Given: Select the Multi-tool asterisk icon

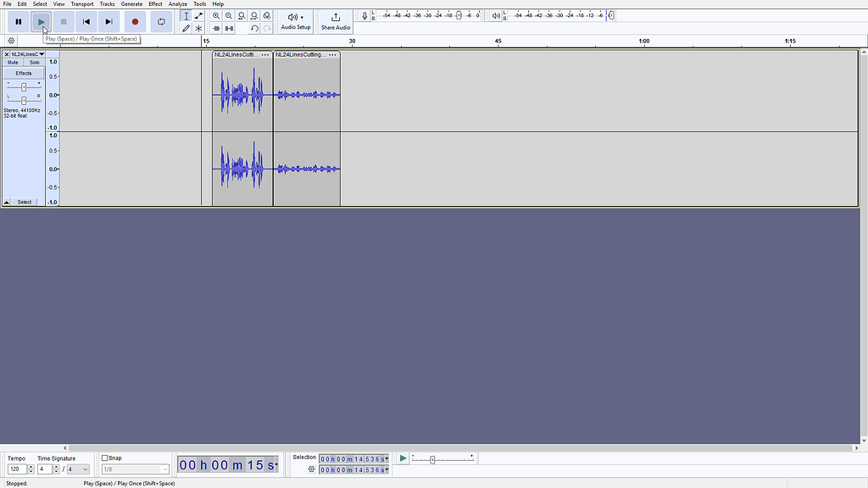Looking at the screenshot, I should tap(198, 28).
